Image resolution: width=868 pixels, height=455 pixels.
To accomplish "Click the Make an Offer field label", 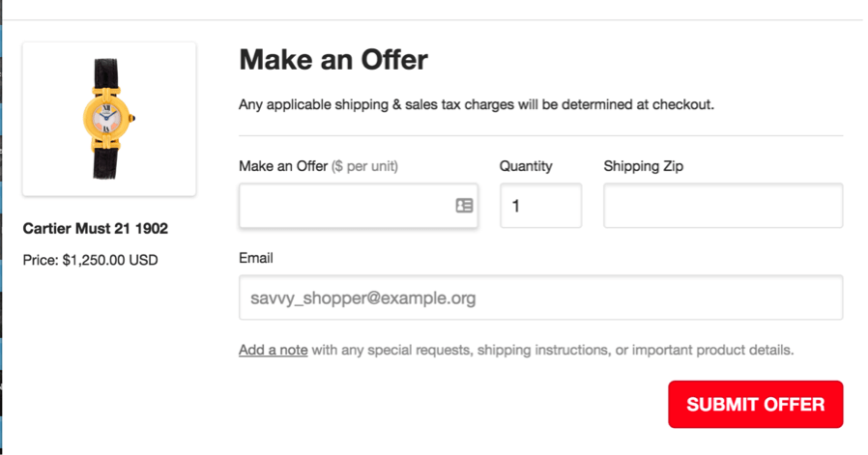I will pos(283,166).
